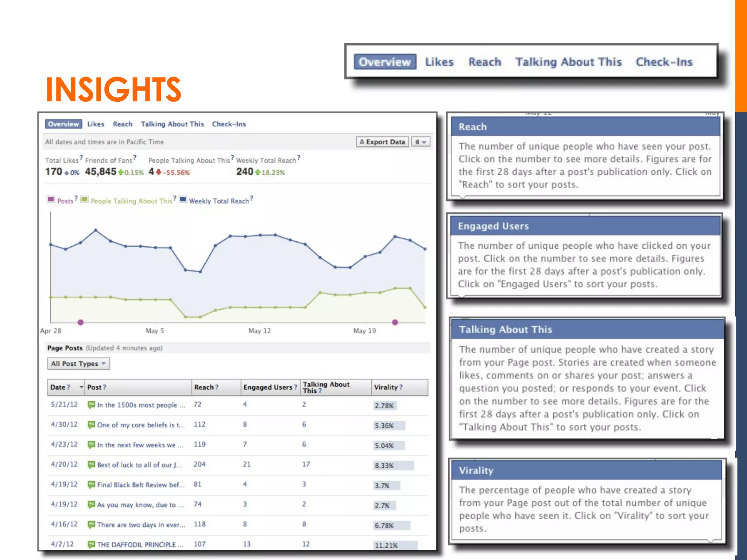Click the post icon for 'In the next few weeks we'

point(91,445)
